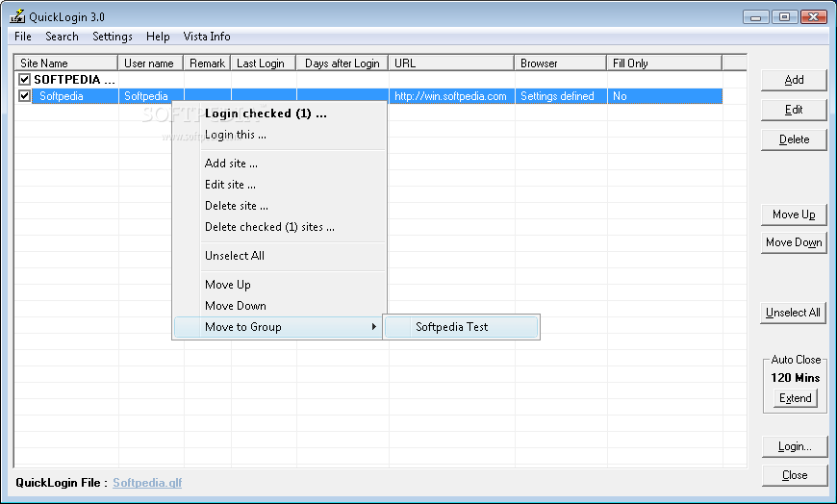Choose Unselect All in context menu
837x504 pixels.
coord(279,256)
